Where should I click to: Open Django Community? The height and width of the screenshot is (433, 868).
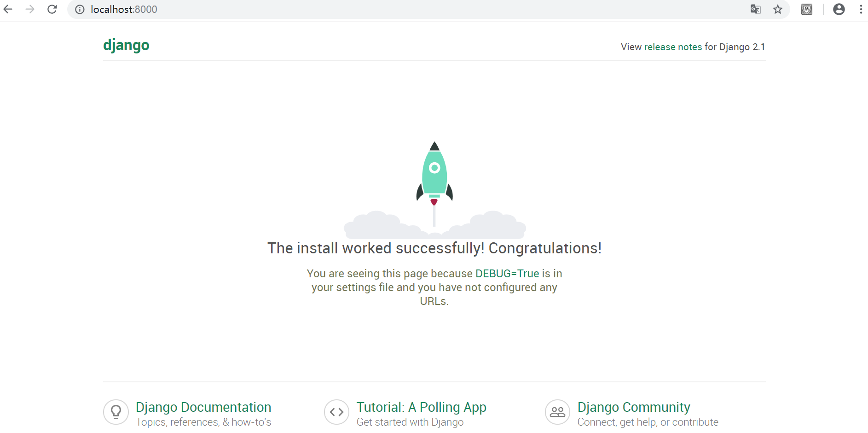634,407
